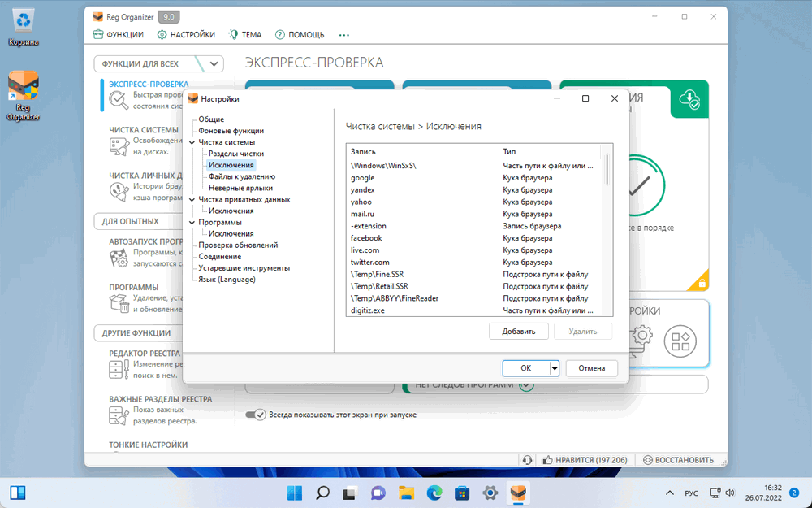The height and width of the screenshot is (508, 812).
Task: Click the Autostart programs sidebar icon
Action: (119, 258)
